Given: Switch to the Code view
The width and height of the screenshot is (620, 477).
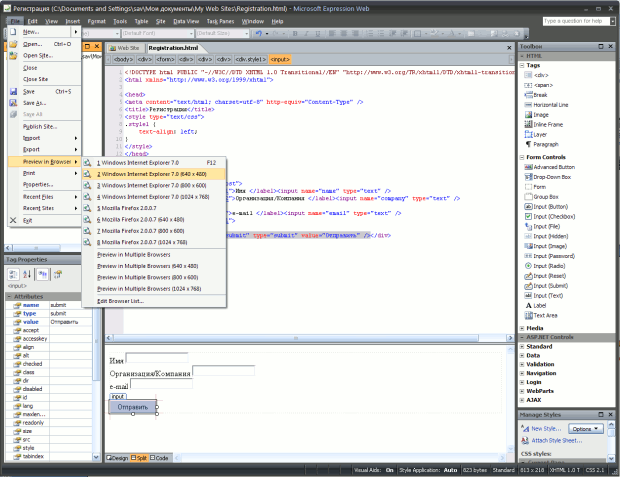Looking at the screenshot, I should [158, 458].
